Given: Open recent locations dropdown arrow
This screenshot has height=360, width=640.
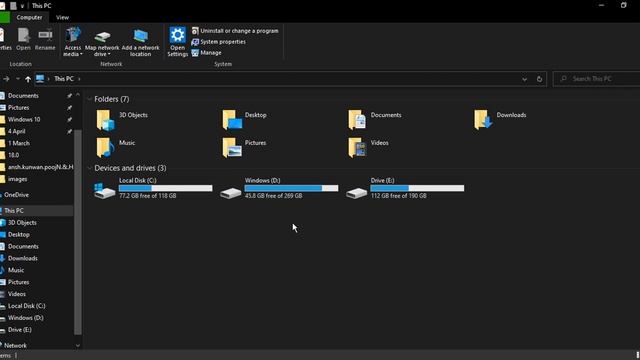Looking at the screenshot, I should [x=18, y=79].
